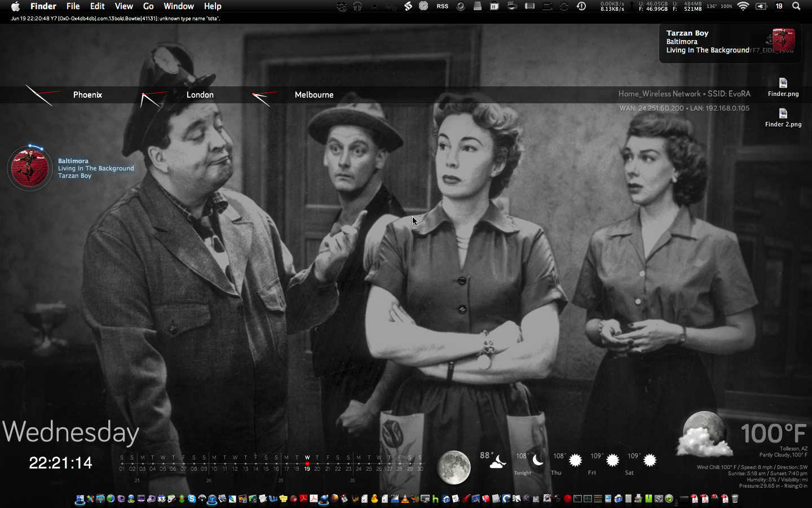This screenshot has height=508, width=812.
Task: Open the View menu
Action: pos(124,6)
